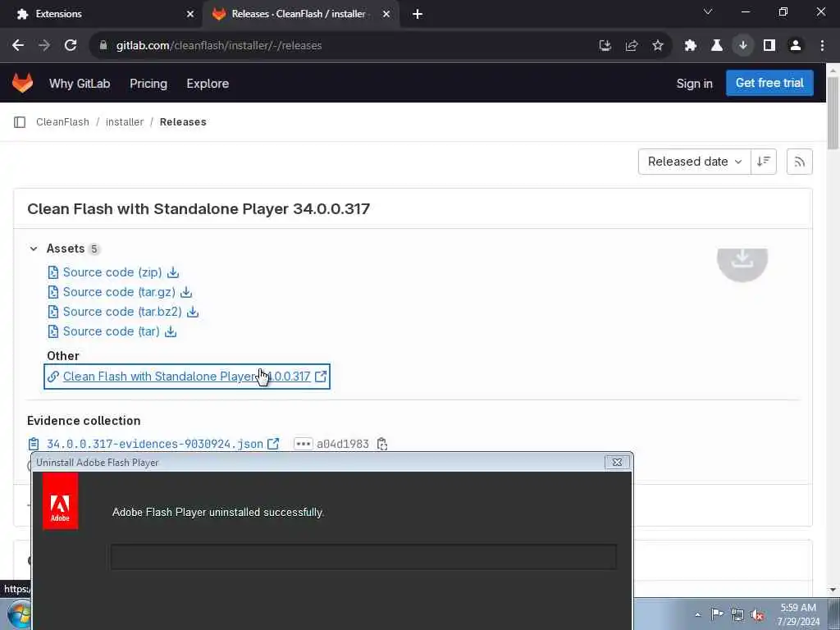Bookmark this page with star icon

click(x=658, y=46)
